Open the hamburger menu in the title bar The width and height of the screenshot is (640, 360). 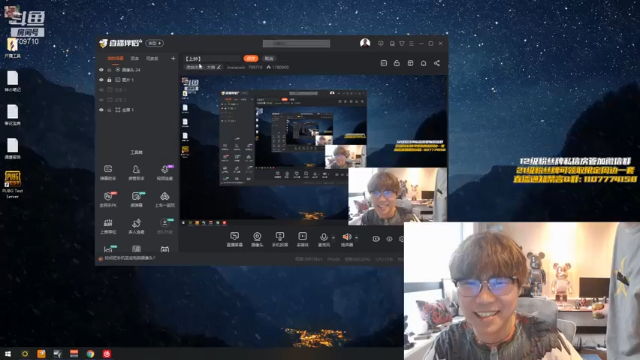411,43
